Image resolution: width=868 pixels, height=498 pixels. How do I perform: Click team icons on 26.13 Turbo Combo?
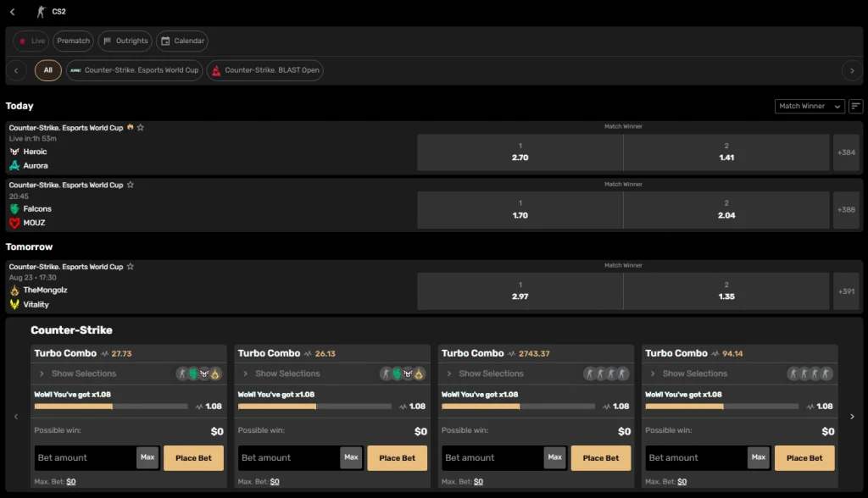[x=403, y=374]
